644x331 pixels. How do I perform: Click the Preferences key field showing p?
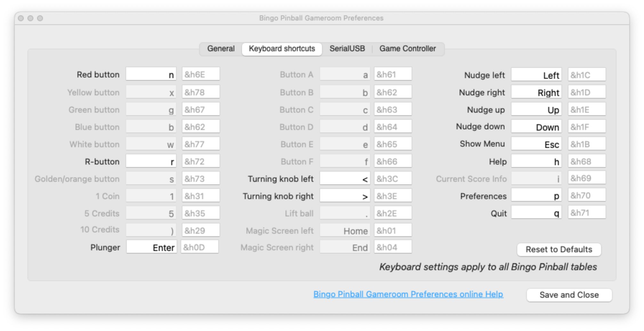point(536,195)
